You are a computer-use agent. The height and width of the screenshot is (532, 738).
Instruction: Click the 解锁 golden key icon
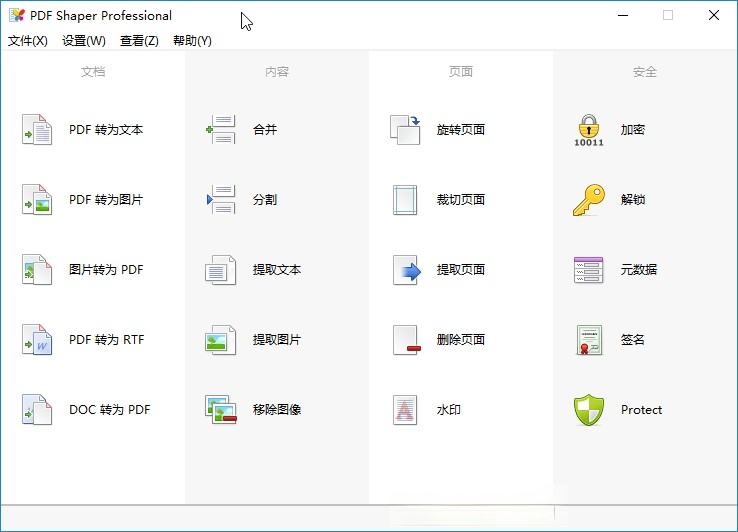click(x=588, y=200)
